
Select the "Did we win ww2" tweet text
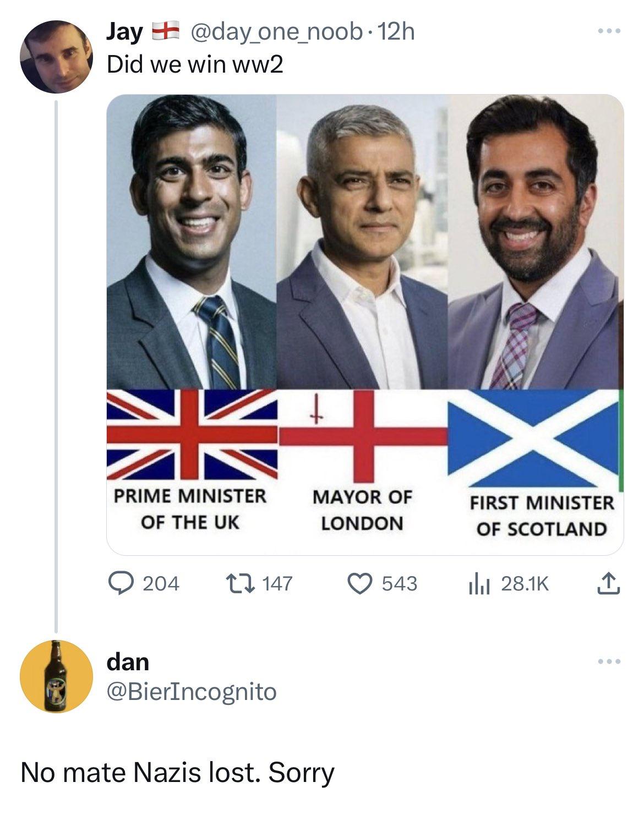(x=195, y=65)
